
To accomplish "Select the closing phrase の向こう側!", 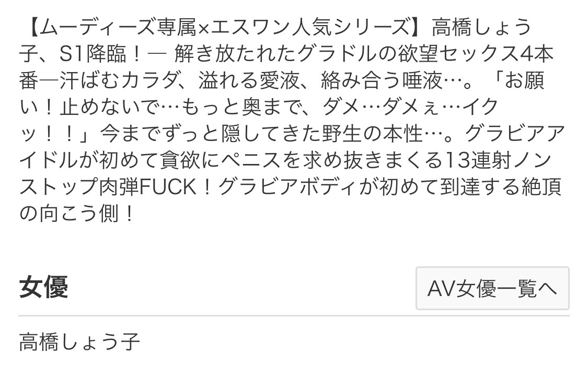I will point(76,214).
